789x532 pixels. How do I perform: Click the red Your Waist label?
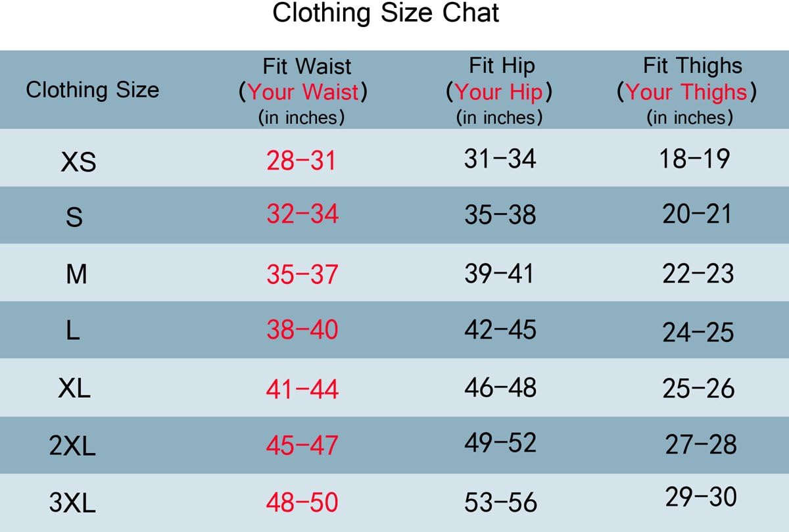(x=303, y=92)
